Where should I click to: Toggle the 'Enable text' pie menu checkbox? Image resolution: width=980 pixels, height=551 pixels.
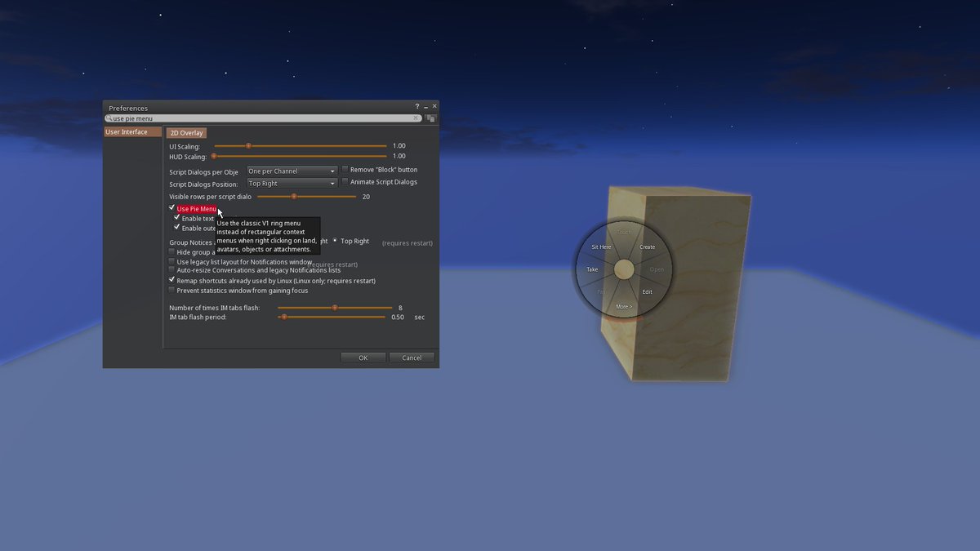click(x=177, y=218)
